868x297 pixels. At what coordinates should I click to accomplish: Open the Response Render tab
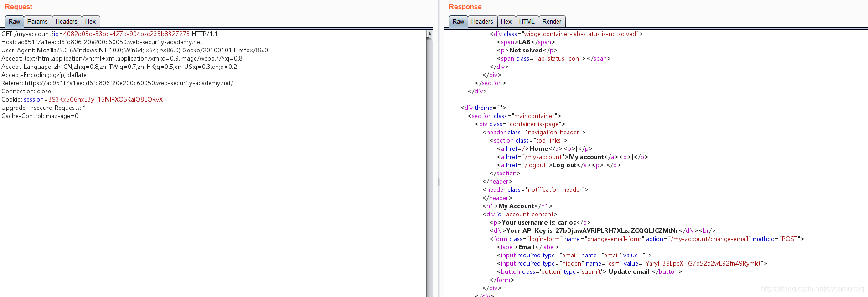552,22
